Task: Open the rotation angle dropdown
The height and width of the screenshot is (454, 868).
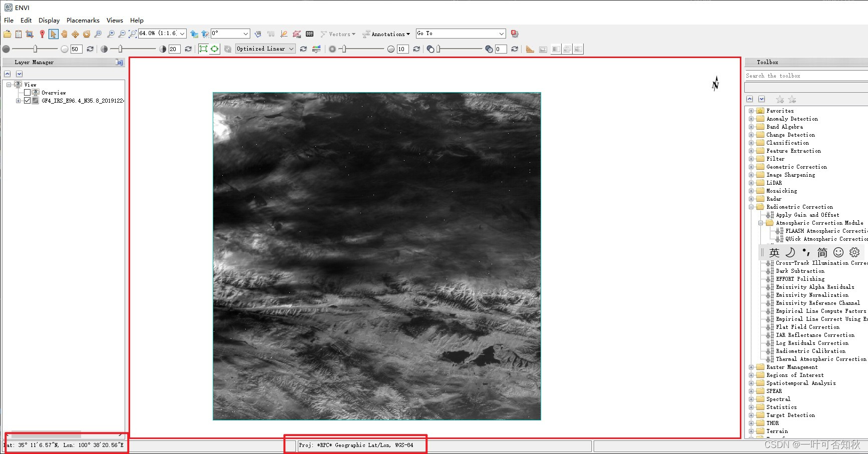Action: coord(246,34)
